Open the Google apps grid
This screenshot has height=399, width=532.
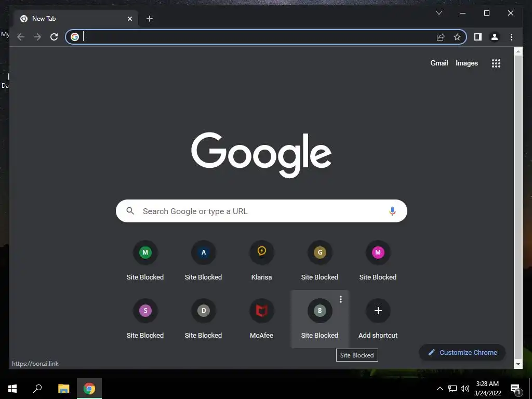coord(496,63)
